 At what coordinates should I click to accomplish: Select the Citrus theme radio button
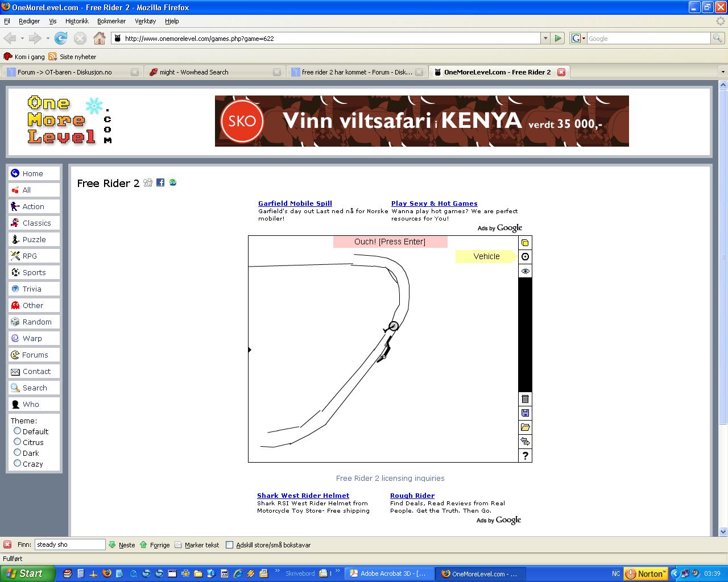(x=17, y=442)
